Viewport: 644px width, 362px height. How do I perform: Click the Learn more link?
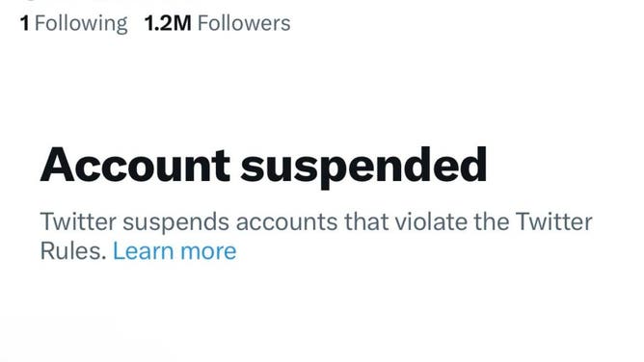(x=174, y=251)
